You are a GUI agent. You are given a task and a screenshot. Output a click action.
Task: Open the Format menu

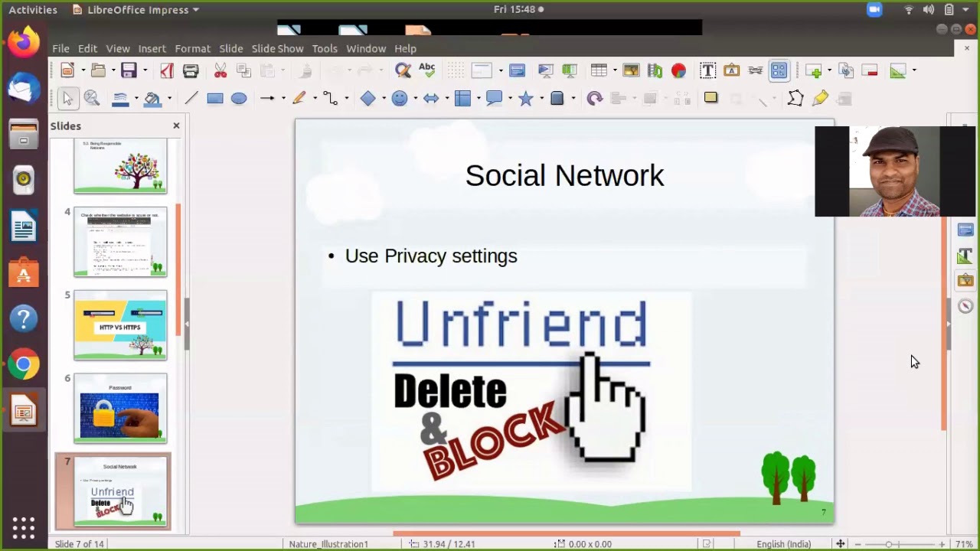[x=192, y=48]
